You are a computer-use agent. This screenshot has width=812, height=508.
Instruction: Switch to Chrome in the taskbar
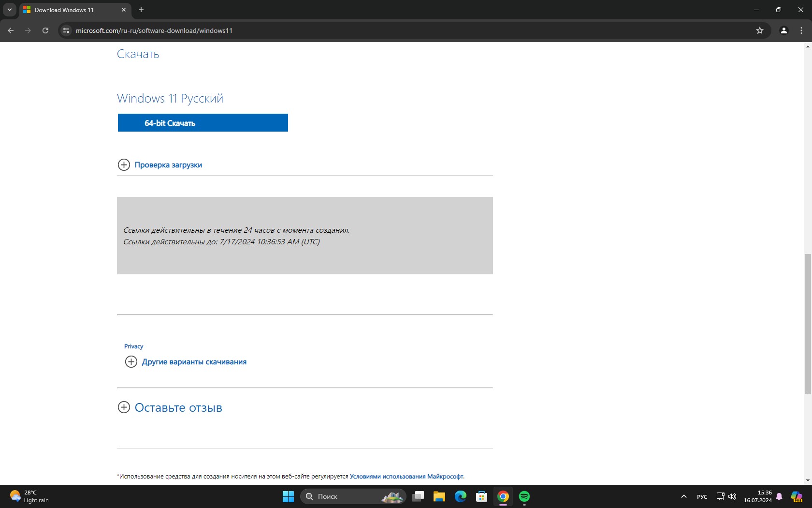[503, 496]
